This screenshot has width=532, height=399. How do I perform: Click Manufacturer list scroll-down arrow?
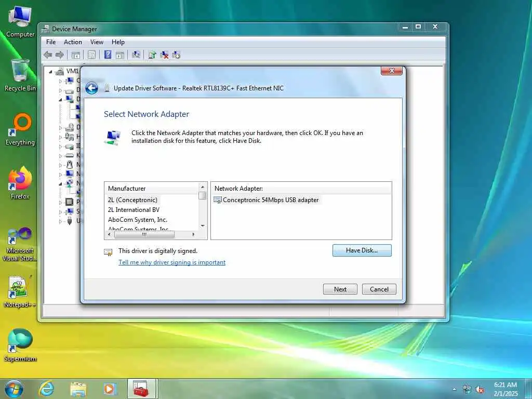point(203,225)
